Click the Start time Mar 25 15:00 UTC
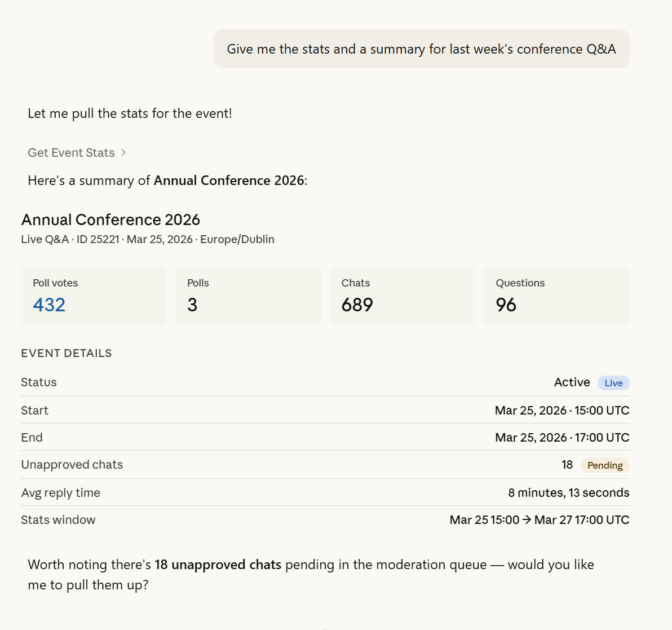 [562, 411]
